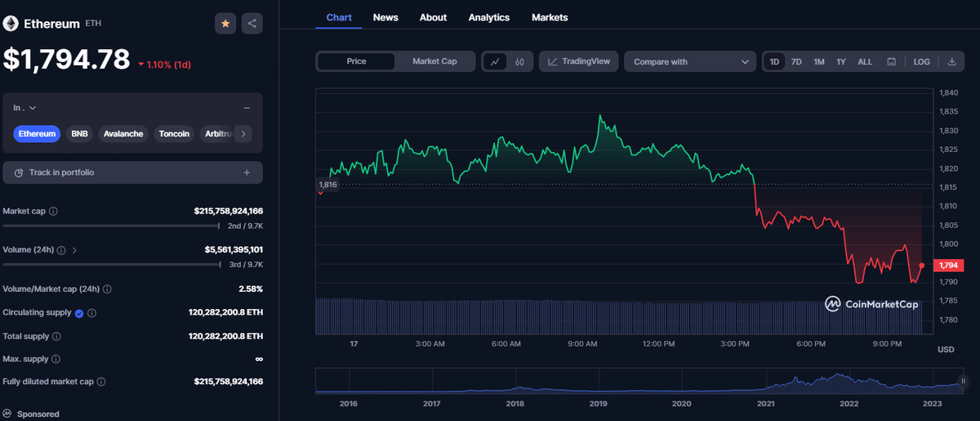This screenshot has height=421, width=980.
Task: Click the info icon beside Market cap
Action: point(54,211)
